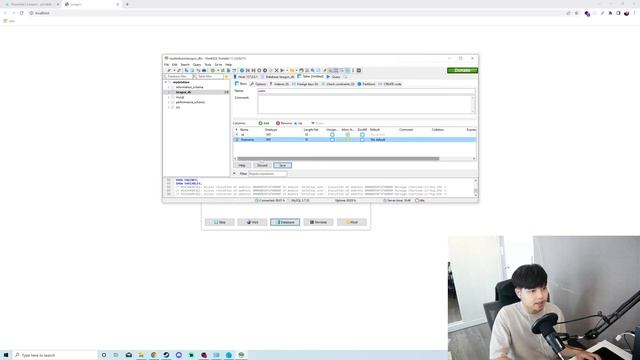Open the Help menu in HeidiSQL

click(229, 64)
